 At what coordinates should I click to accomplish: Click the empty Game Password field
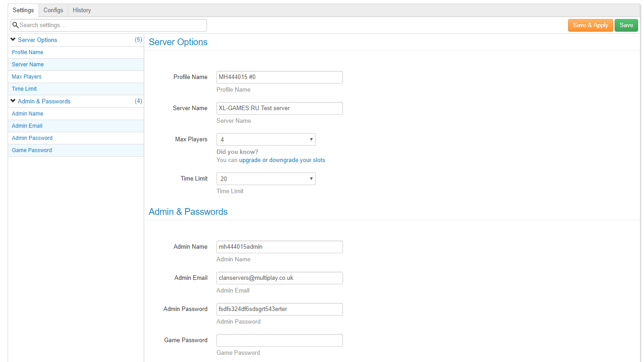click(279, 340)
